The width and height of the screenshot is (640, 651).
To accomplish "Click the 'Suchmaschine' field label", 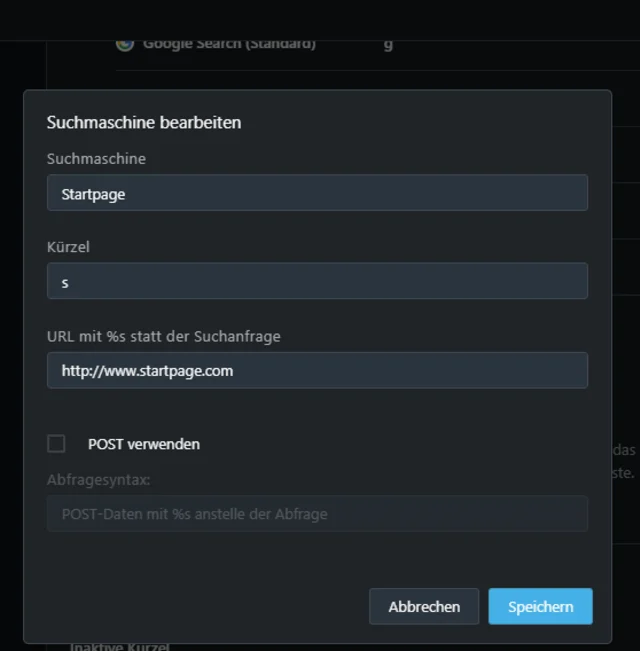I will pyautogui.click(x=96, y=159).
